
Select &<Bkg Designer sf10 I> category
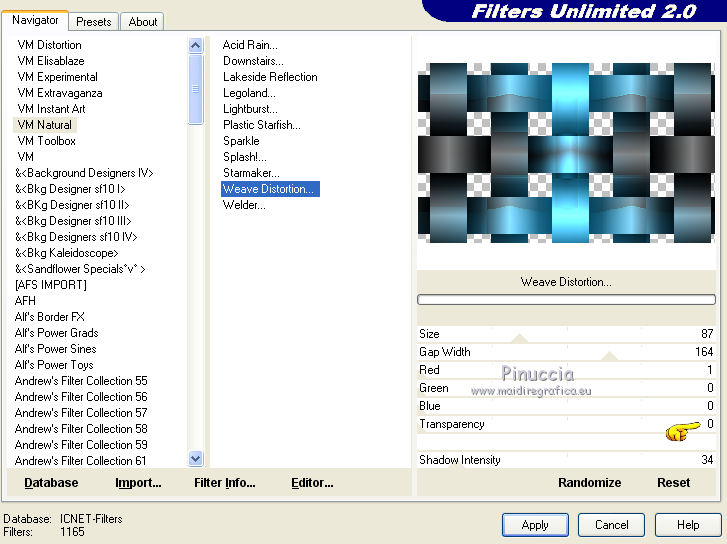click(x=70, y=189)
